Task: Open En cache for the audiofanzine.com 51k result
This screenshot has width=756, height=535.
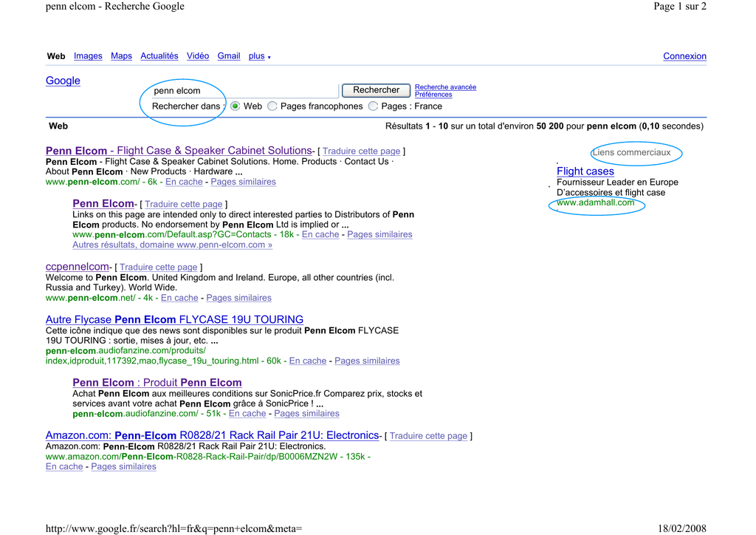Action: point(247,413)
